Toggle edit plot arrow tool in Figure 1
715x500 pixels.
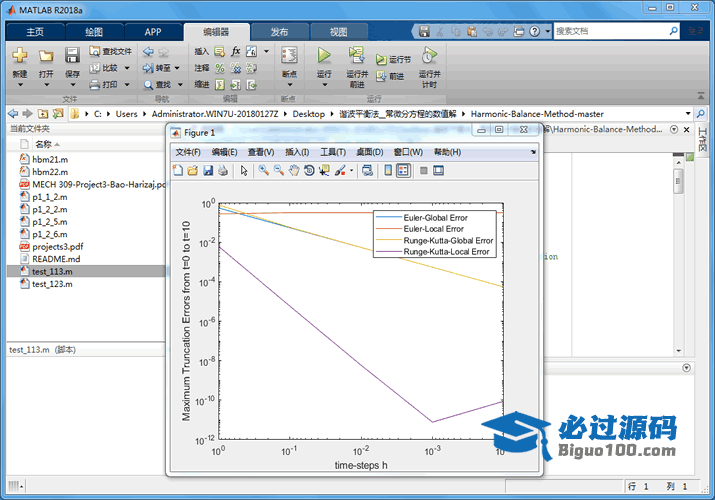[x=244, y=170]
